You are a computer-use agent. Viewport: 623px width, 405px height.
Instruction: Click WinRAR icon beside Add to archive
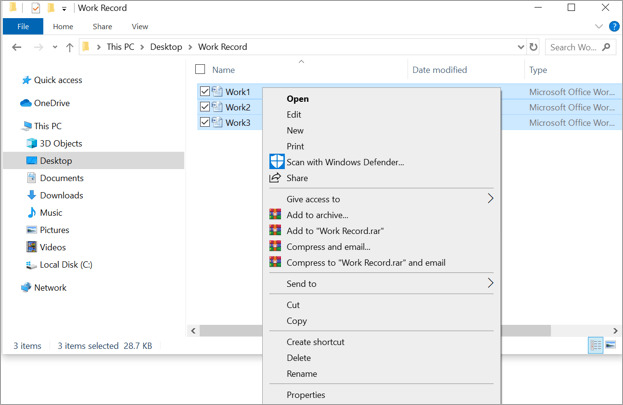click(x=275, y=215)
